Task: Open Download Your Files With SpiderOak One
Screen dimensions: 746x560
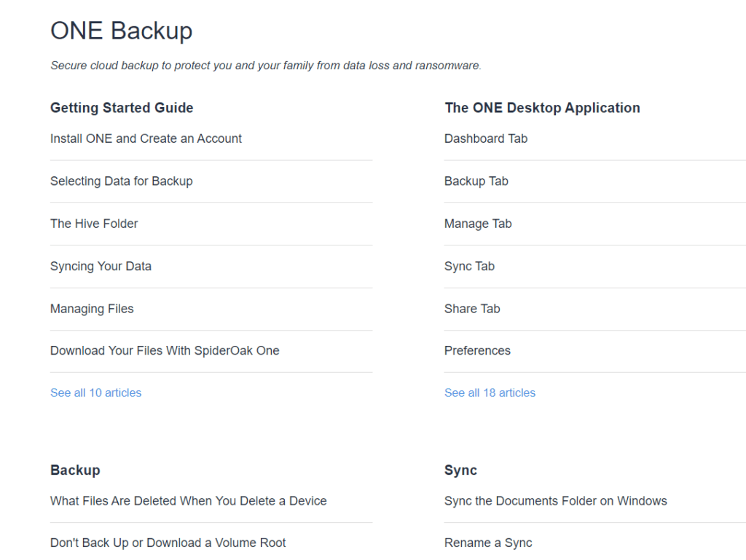Action: click(x=165, y=350)
